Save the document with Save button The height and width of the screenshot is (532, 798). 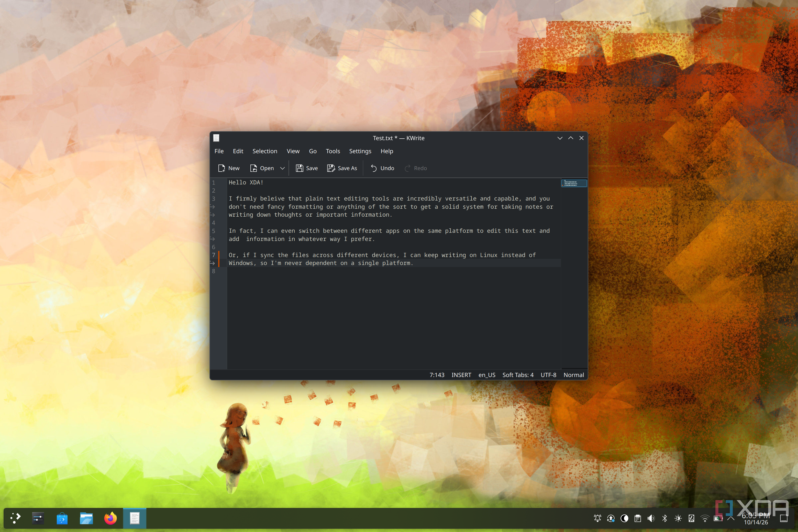tap(307, 168)
